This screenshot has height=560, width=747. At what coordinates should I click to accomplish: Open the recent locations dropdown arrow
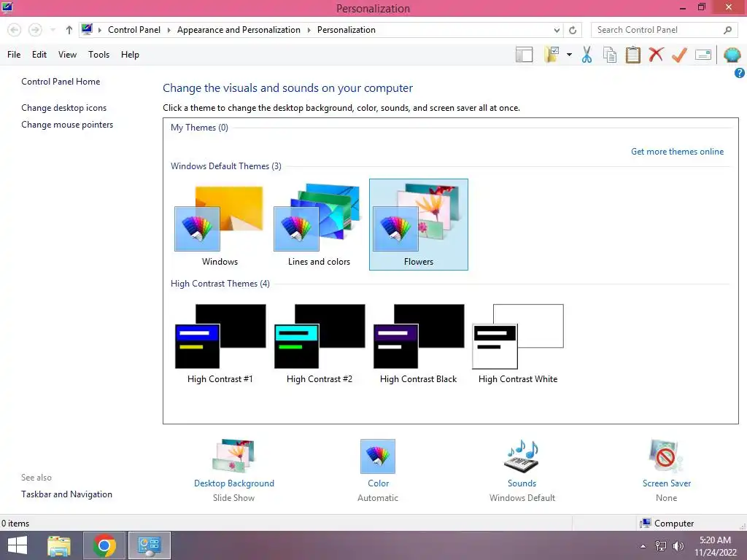point(53,30)
